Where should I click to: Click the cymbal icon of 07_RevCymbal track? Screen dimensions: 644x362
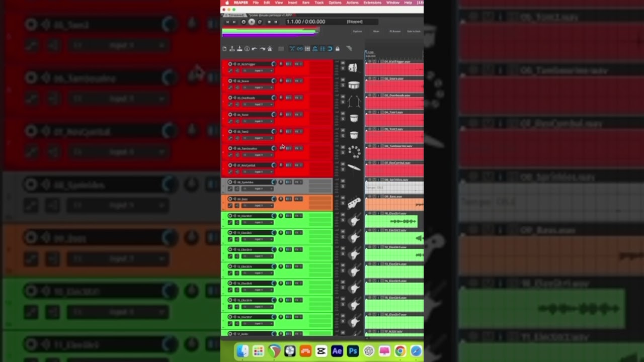point(354,167)
